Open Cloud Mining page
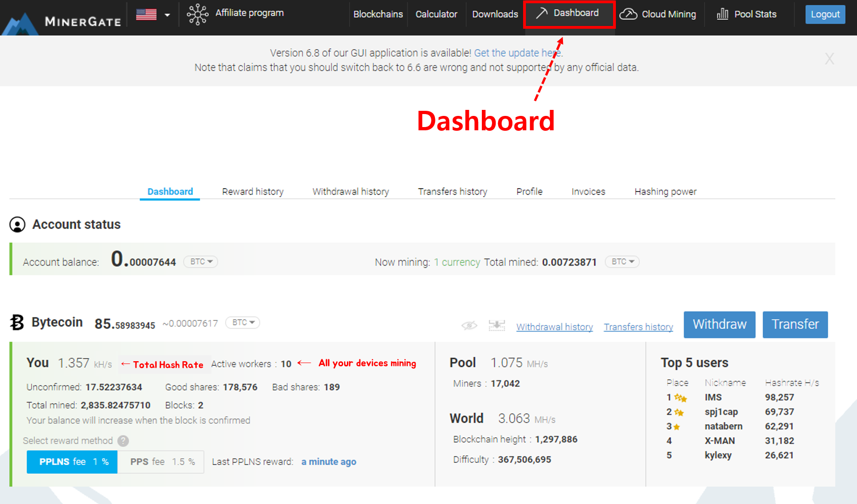The height and width of the screenshot is (504, 857). pos(669,14)
